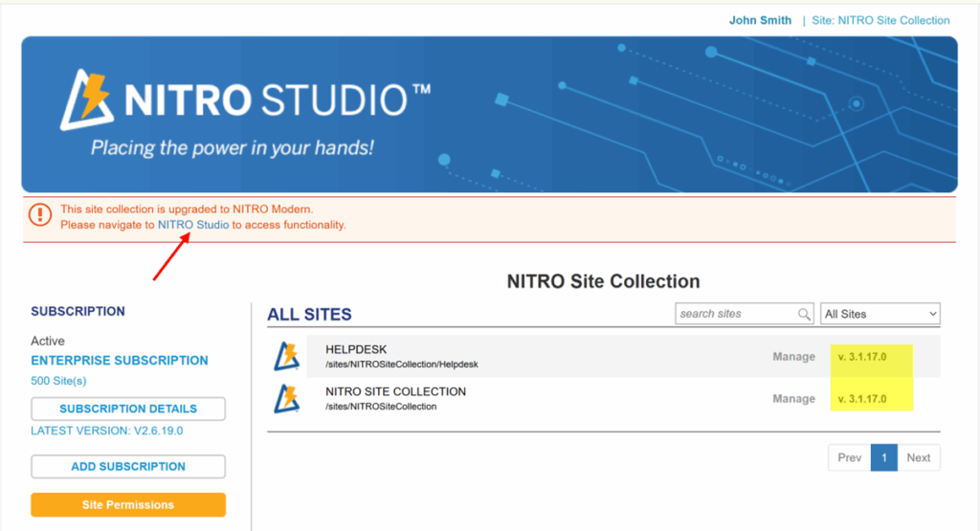Image resolution: width=980 pixels, height=531 pixels.
Task: Click Manage for NITRO SITE COLLECTION
Action: (793, 399)
